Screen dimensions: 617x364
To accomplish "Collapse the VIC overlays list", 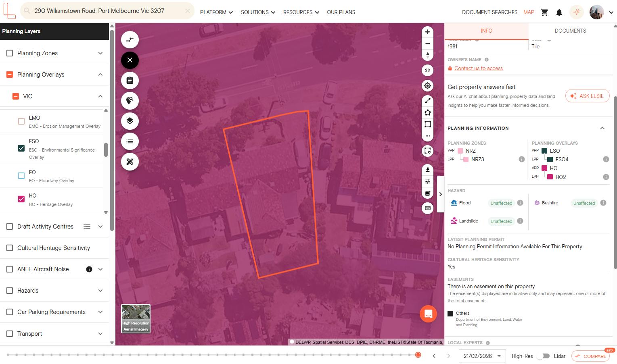I will pos(100,96).
